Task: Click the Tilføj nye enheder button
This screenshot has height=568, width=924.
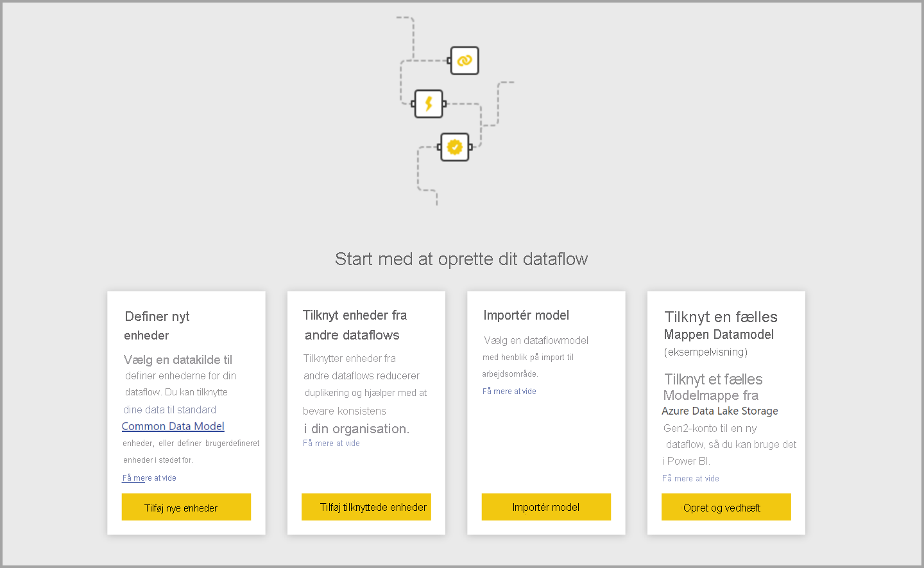Action: coord(186,507)
